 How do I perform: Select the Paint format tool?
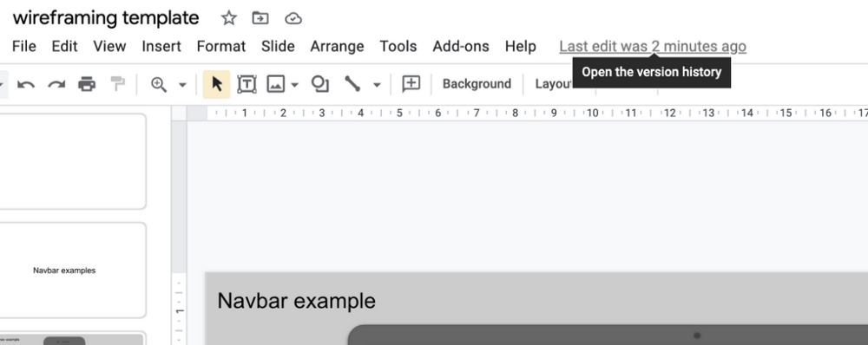[117, 84]
